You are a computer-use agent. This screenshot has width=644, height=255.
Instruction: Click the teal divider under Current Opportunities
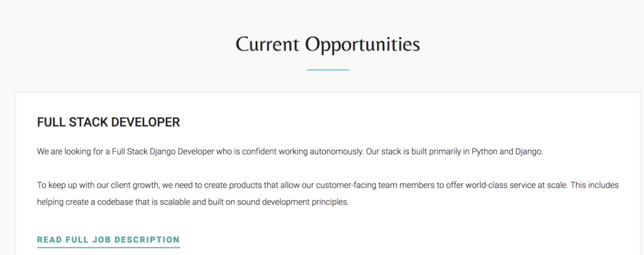[328, 70]
